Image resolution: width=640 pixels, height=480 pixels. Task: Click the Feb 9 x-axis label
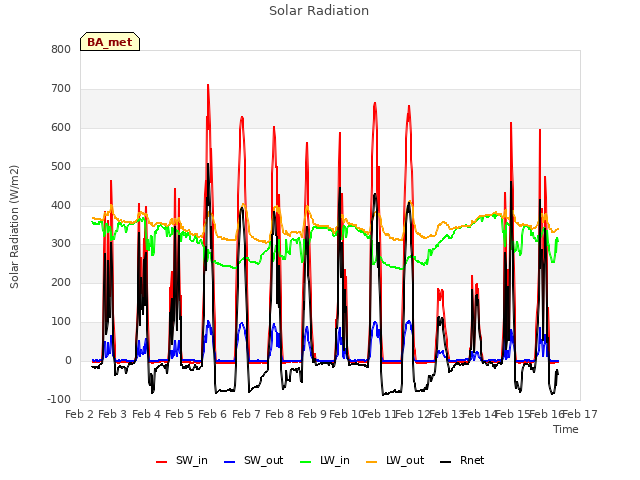click(312, 414)
